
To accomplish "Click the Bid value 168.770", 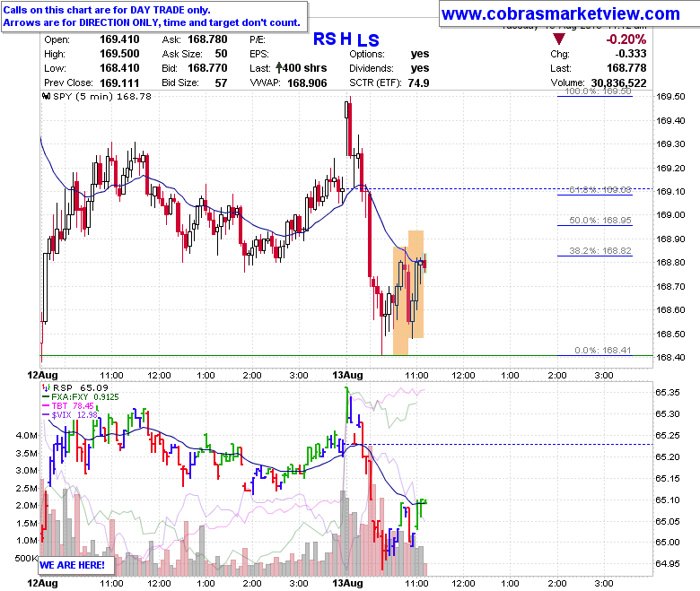I will (207, 68).
